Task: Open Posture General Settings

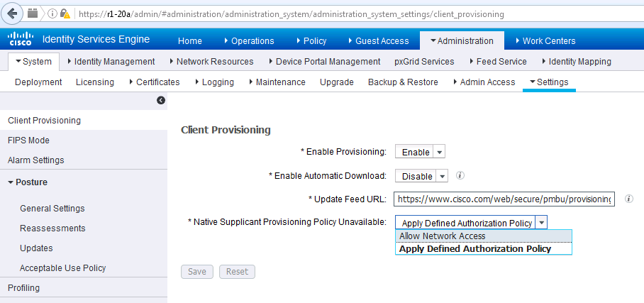Action: click(x=52, y=209)
